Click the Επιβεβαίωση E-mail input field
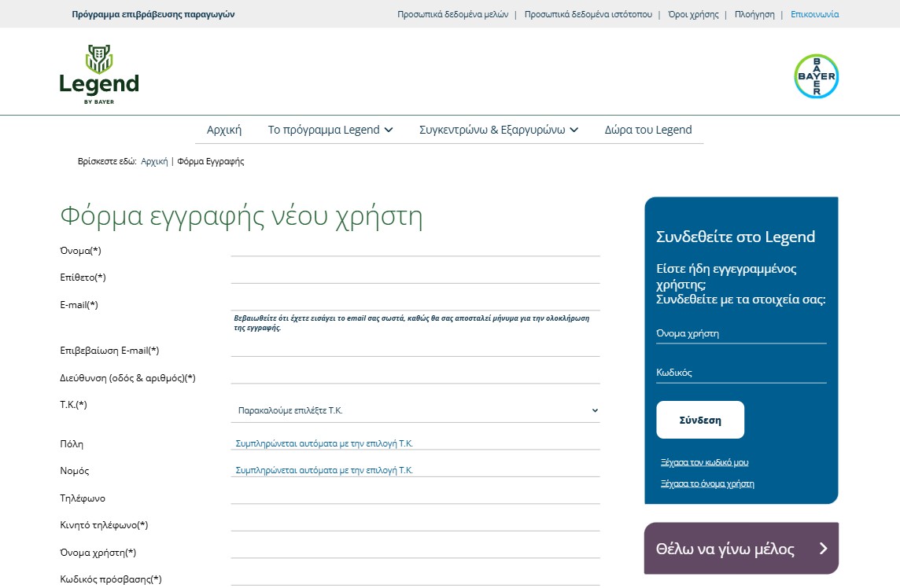 [415, 348]
